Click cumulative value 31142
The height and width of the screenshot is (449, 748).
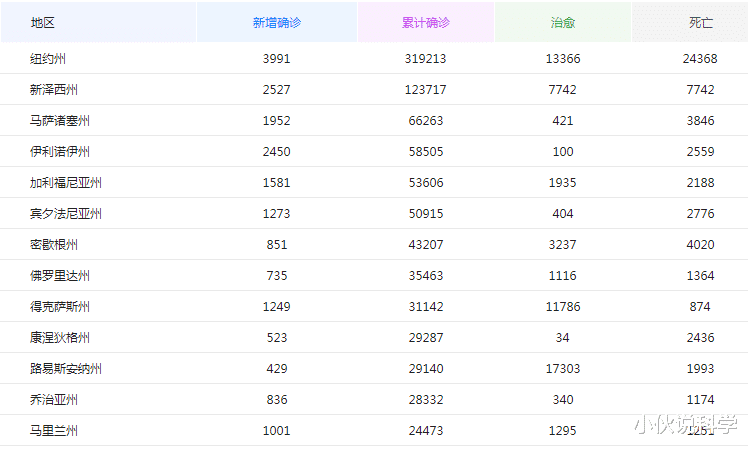(426, 307)
